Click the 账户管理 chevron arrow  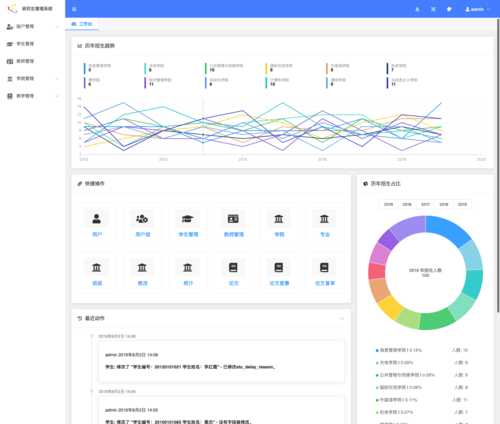point(57,27)
